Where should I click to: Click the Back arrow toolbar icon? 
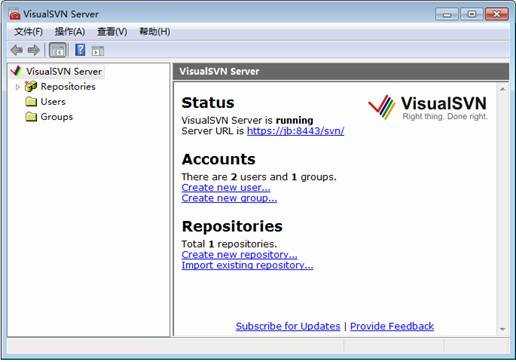(x=17, y=50)
